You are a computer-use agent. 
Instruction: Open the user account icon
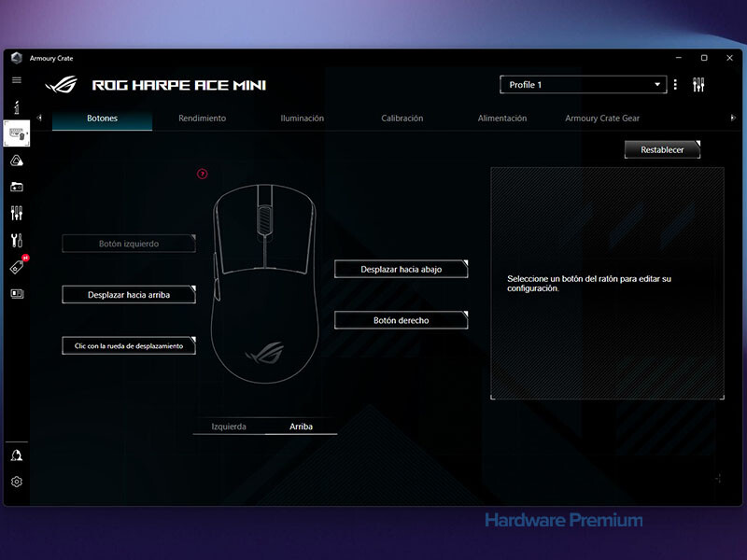tap(17, 455)
